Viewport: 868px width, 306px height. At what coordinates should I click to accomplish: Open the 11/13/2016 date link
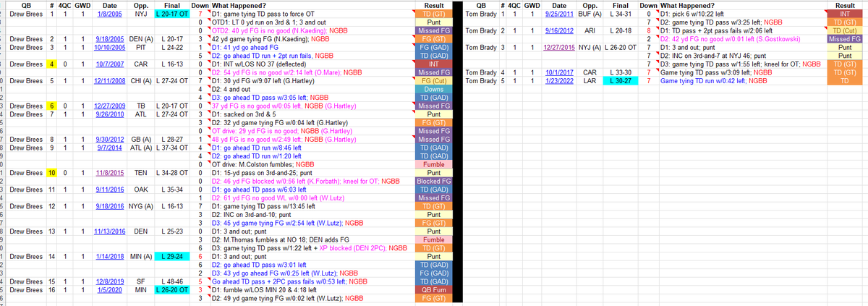click(x=109, y=231)
